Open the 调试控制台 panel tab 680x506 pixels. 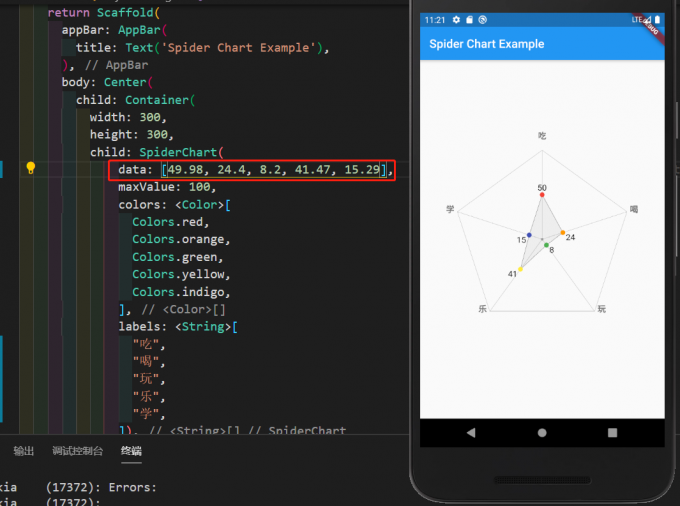pos(78,451)
